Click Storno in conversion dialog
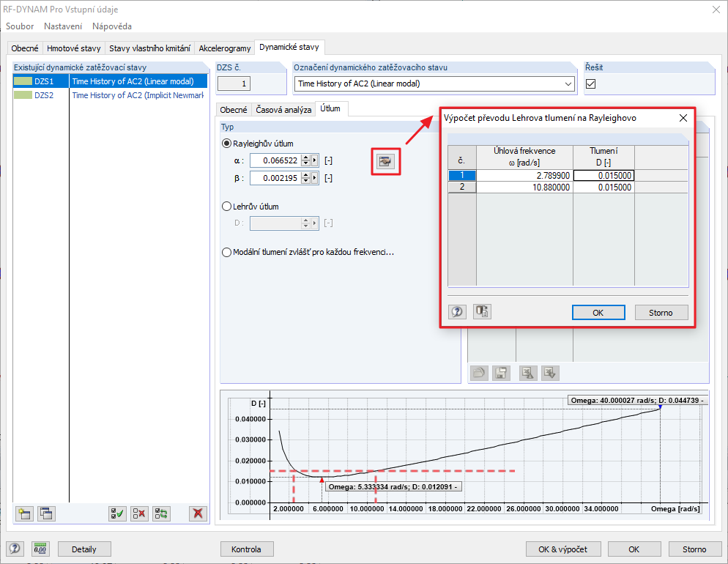The width and height of the screenshot is (728, 564). [661, 313]
